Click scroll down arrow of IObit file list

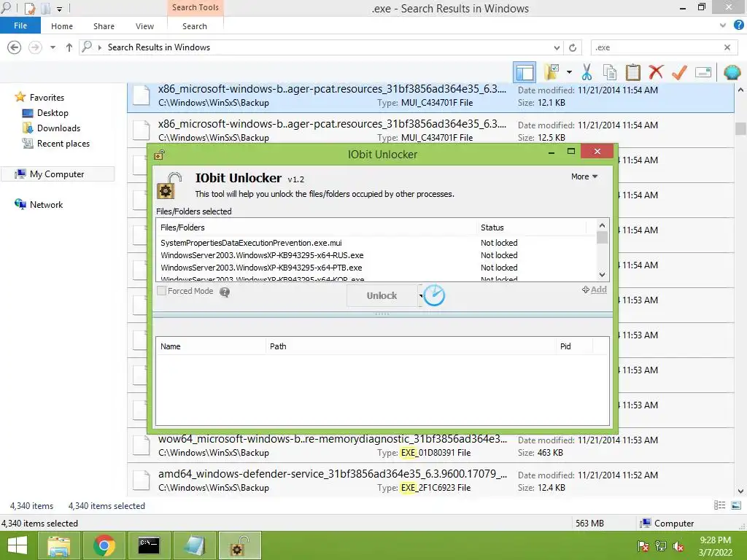tap(602, 275)
